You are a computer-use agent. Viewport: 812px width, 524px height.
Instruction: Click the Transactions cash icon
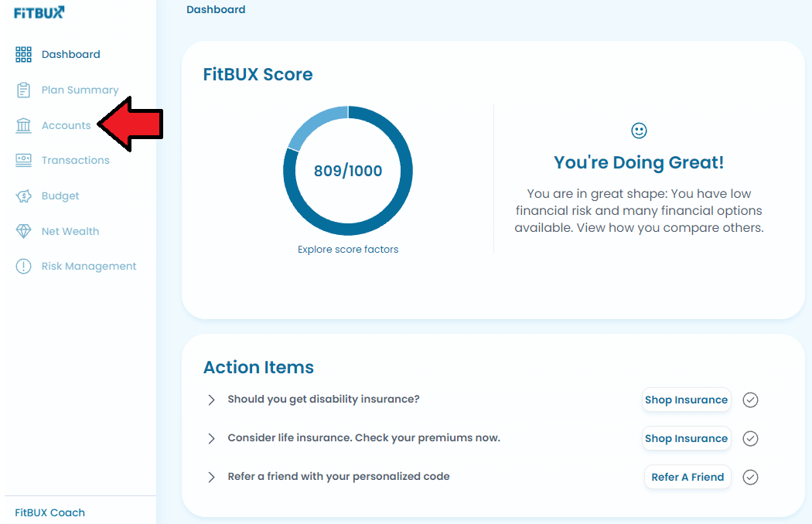pos(23,161)
